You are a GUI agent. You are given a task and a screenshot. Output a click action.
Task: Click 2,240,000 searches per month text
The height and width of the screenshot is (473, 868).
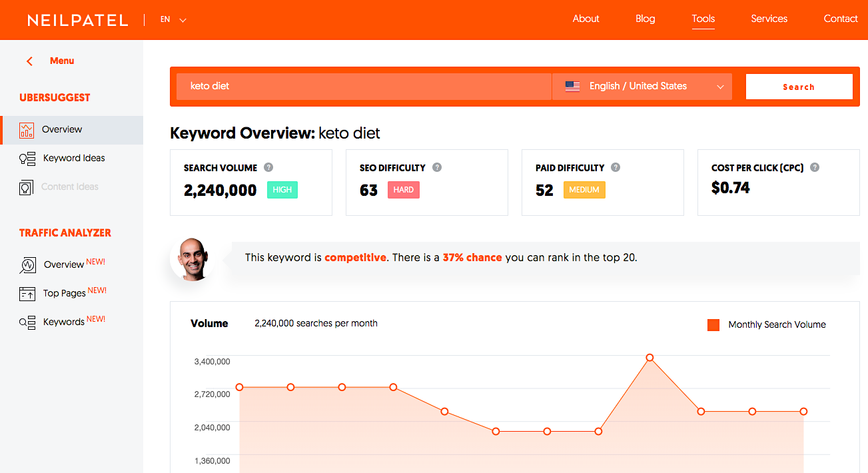(316, 323)
